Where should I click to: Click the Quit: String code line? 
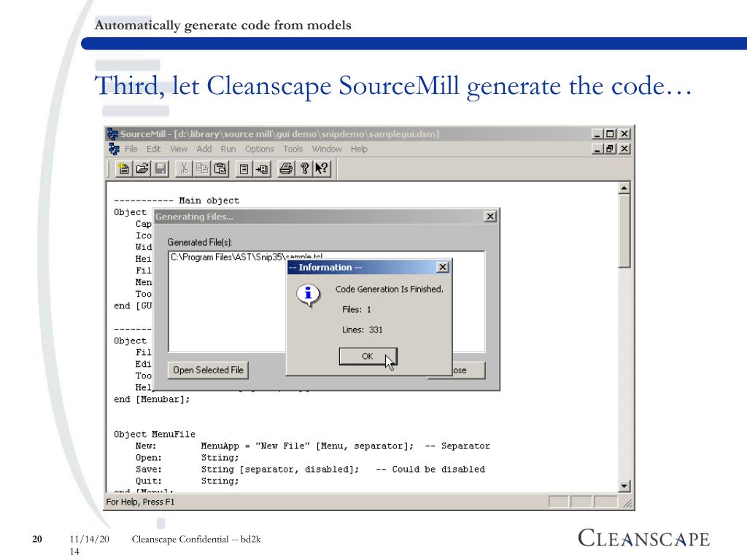pyautogui.click(x=187, y=481)
